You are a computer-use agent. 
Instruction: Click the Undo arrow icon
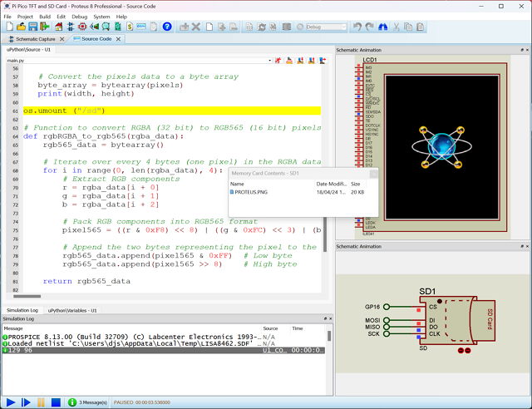(357, 27)
